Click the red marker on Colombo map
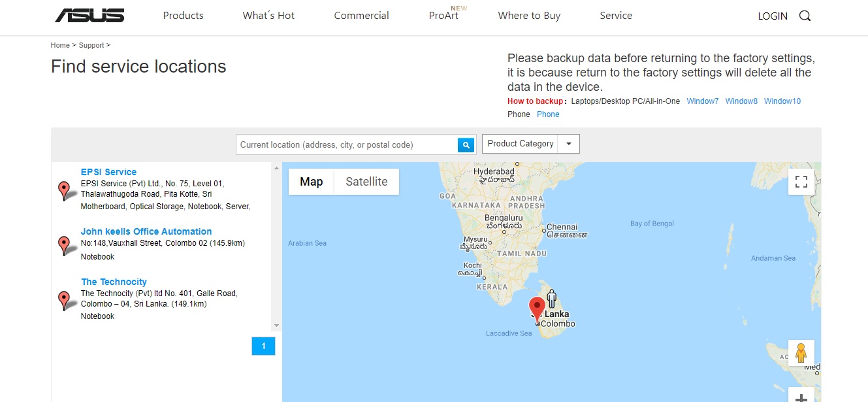The width and height of the screenshot is (868, 402). (x=537, y=310)
